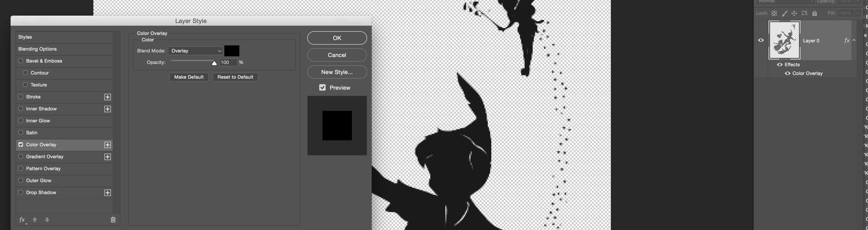Enable the Contour checkbox
868x230 pixels.
click(25, 73)
